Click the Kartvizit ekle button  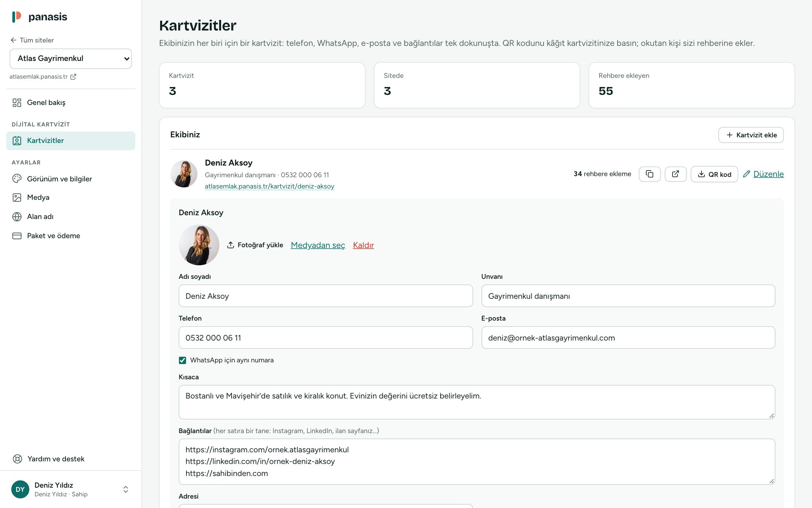coord(751,135)
